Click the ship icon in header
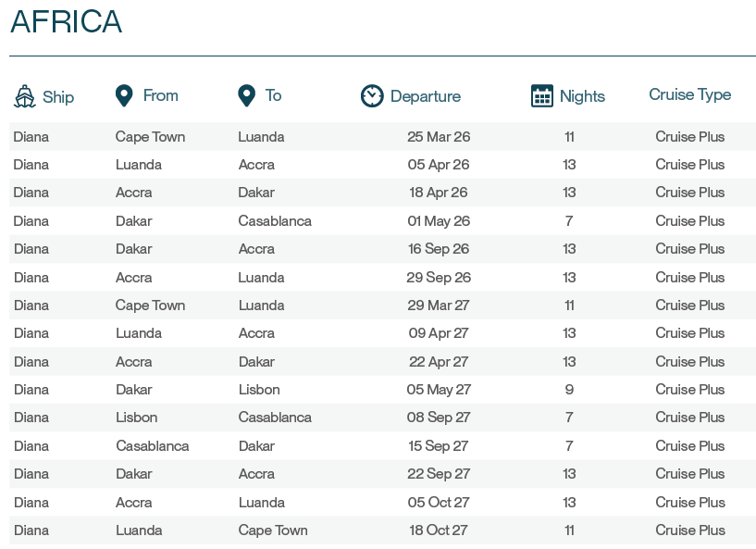 coord(25,96)
